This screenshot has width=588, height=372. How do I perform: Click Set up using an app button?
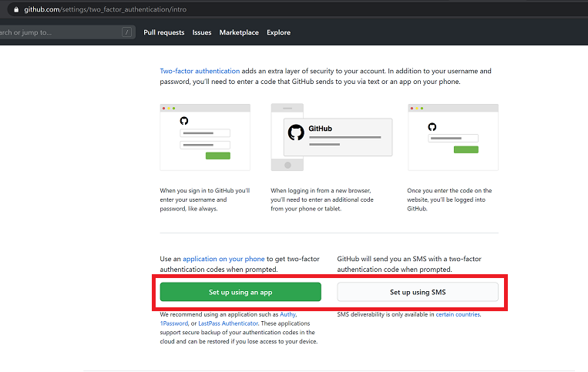[240, 292]
